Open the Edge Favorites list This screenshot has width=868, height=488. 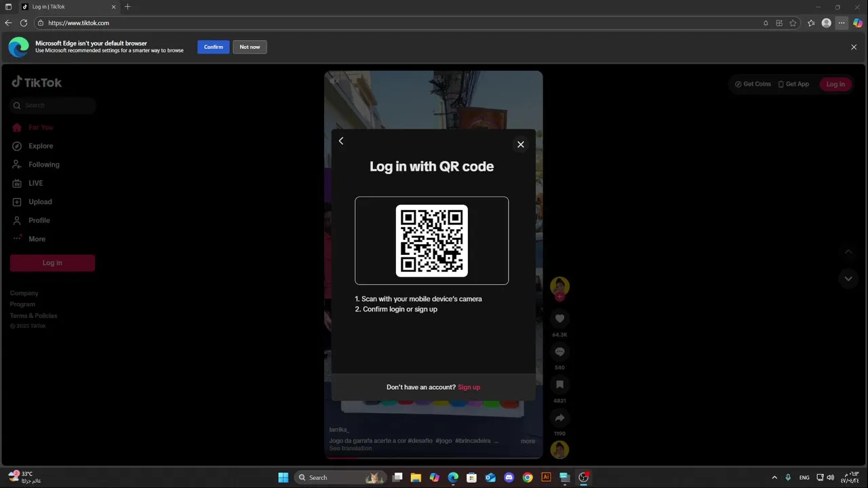(811, 23)
